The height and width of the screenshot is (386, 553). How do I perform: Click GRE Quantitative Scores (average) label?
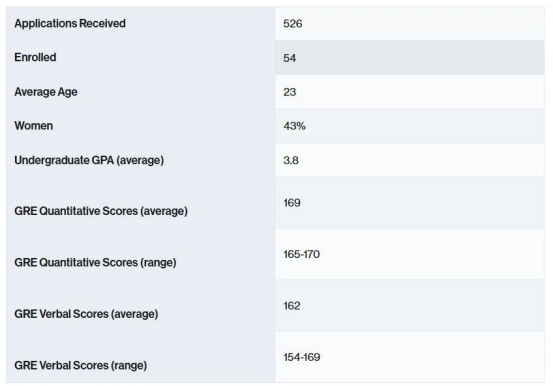pos(101,211)
